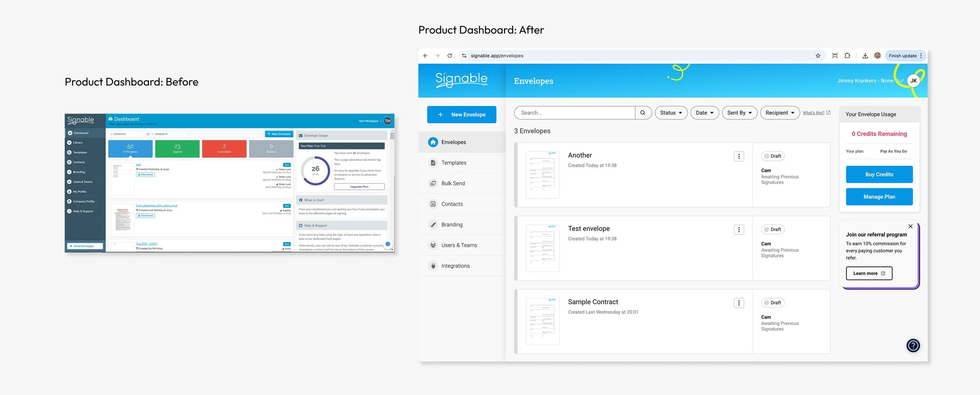Screen dimensions: 980x395
Task: Click the Buy Credits button
Action: (879, 175)
